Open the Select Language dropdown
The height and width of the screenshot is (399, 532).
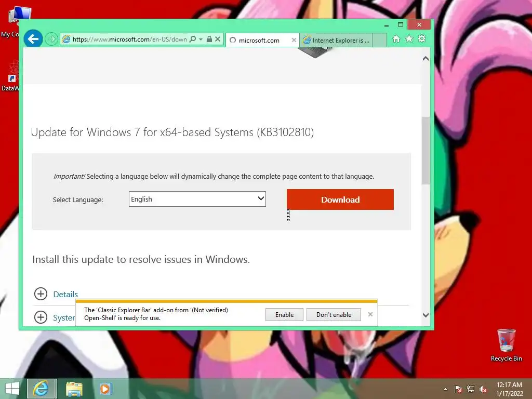click(x=197, y=199)
